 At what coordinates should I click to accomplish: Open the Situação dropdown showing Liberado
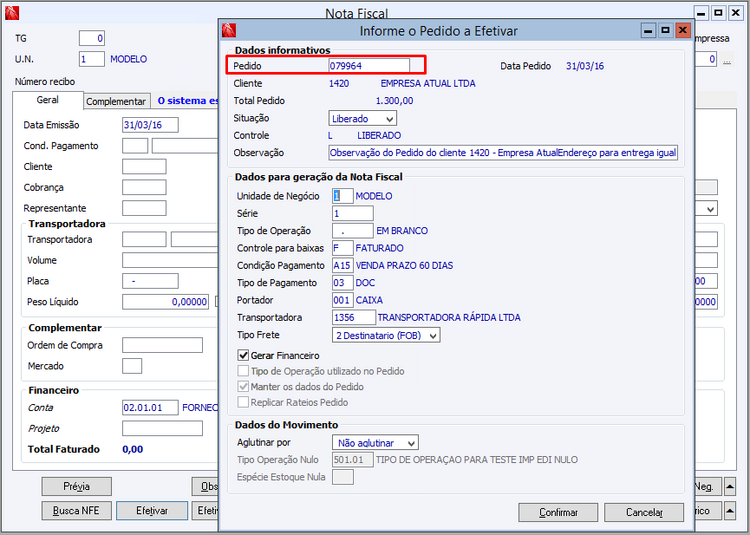pyautogui.click(x=363, y=118)
